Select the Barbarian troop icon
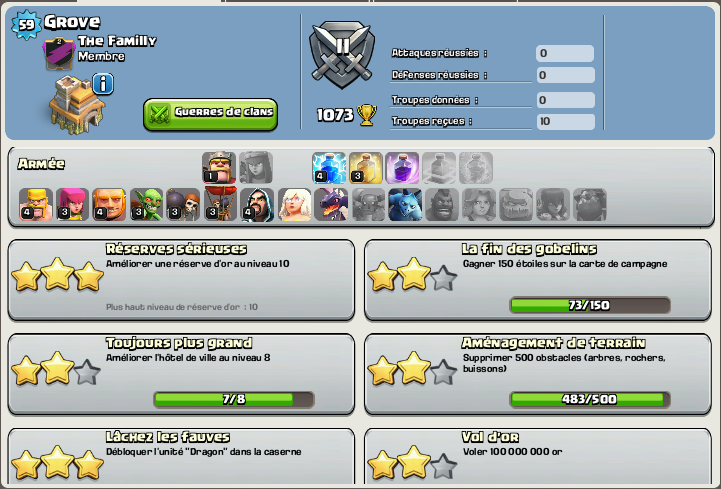Screen dimensions: 721x489 pyautogui.click(x=36, y=204)
